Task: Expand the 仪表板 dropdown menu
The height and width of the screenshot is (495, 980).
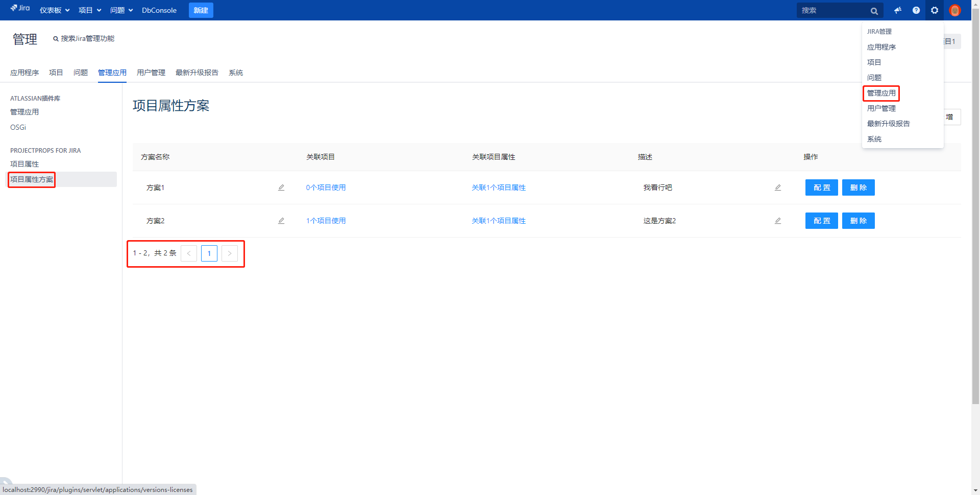Action: point(55,10)
